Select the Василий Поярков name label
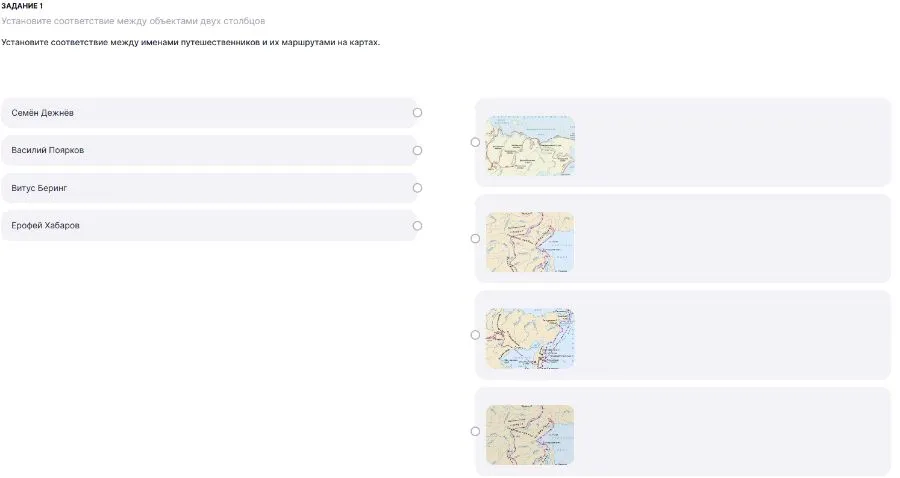900x478 pixels. (x=48, y=150)
